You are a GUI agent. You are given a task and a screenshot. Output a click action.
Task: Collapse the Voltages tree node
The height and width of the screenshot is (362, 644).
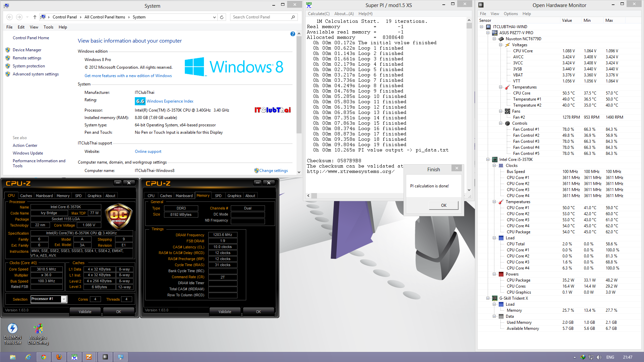pos(500,45)
